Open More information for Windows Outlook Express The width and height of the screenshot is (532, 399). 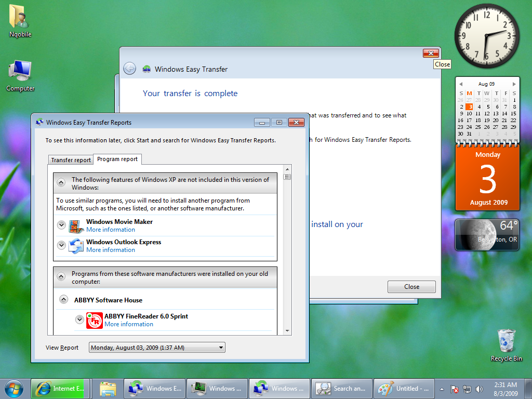click(x=111, y=250)
